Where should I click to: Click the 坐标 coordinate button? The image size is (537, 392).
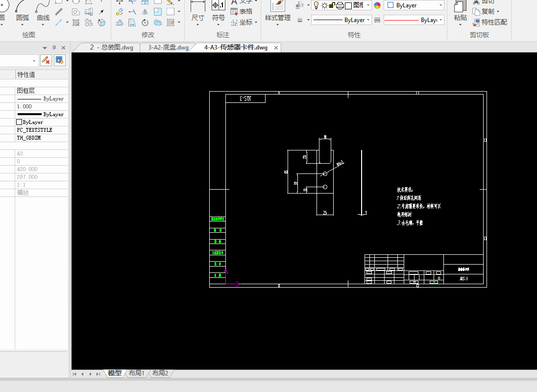pos(242,23)
